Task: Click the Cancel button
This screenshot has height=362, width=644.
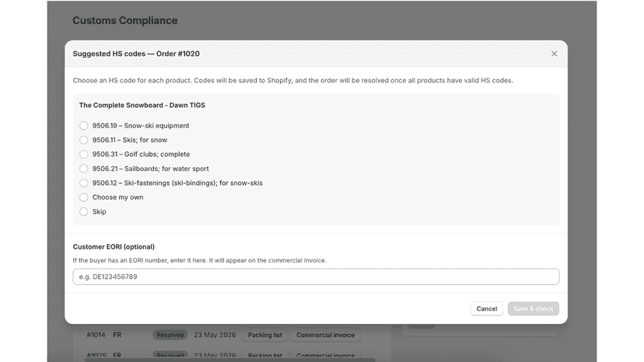Action: [487, 308]
